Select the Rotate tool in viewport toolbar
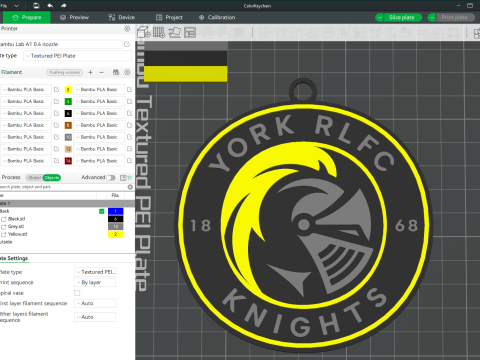Image resolution: width=480 pixels, height=360 pixels. pyautogui.click(x=281, y=32)
